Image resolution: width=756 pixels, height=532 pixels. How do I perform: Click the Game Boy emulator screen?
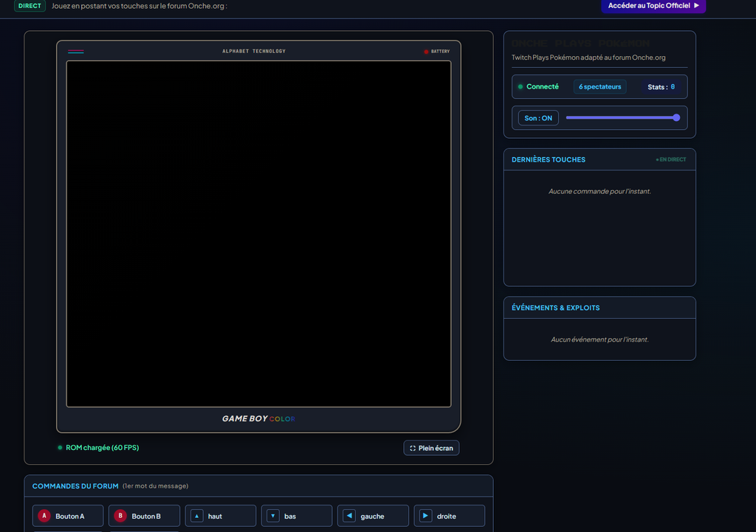259,234
